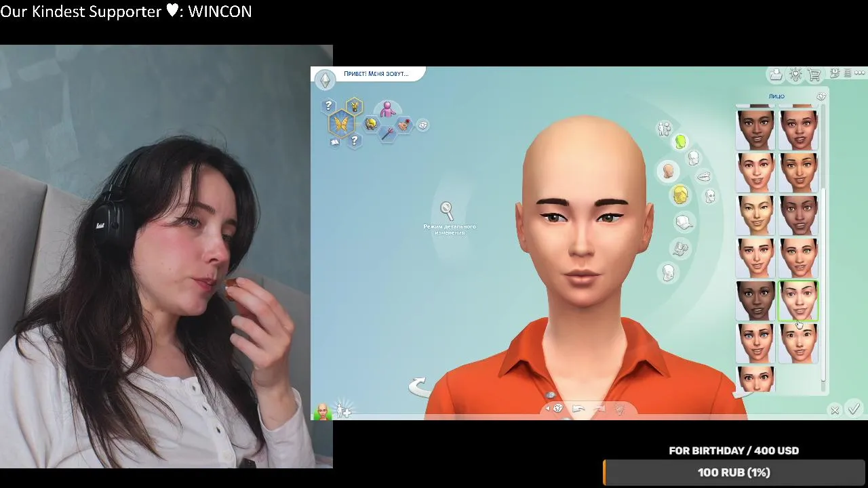Choose the left face preset in the sixth row
Screen dimensions: 868x488
pyautogui.click(x=755, y=344)
